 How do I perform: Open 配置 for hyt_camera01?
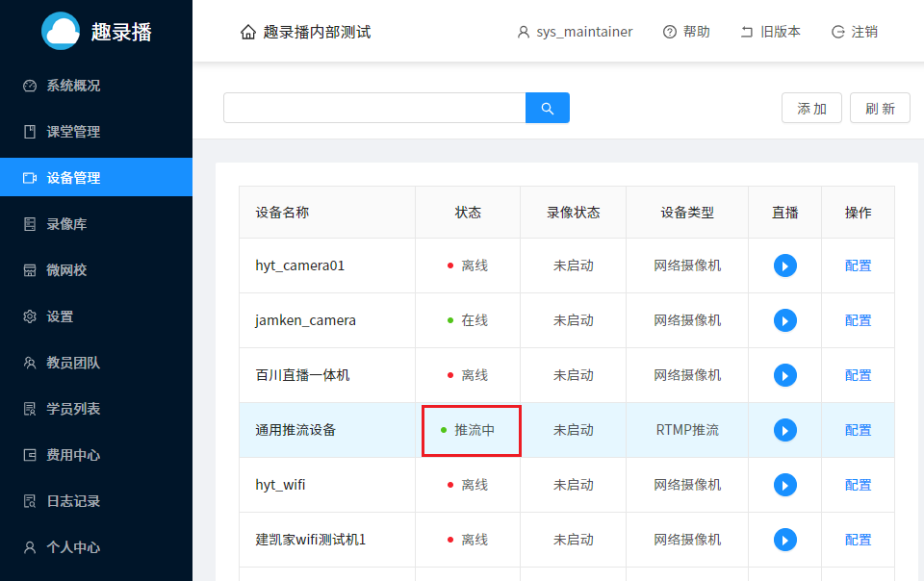click(x=858, y=265)
